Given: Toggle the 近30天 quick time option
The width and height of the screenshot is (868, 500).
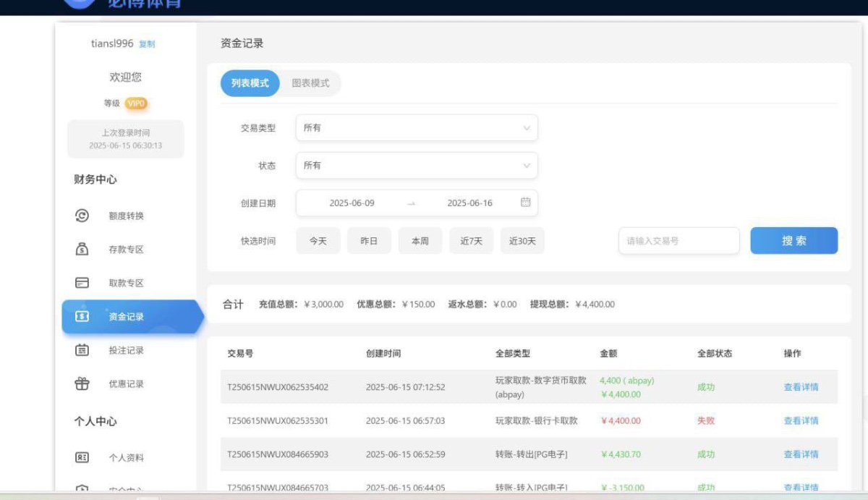Looking at the screenshot, I should 522,240.
